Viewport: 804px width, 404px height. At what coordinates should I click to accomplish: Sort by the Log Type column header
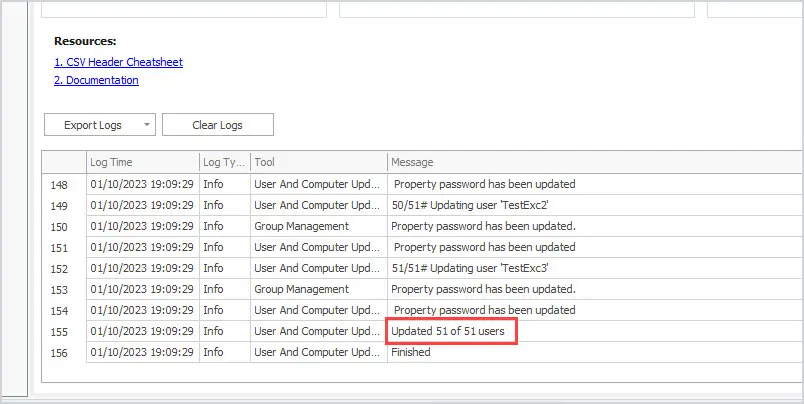(x=225, y=162)
